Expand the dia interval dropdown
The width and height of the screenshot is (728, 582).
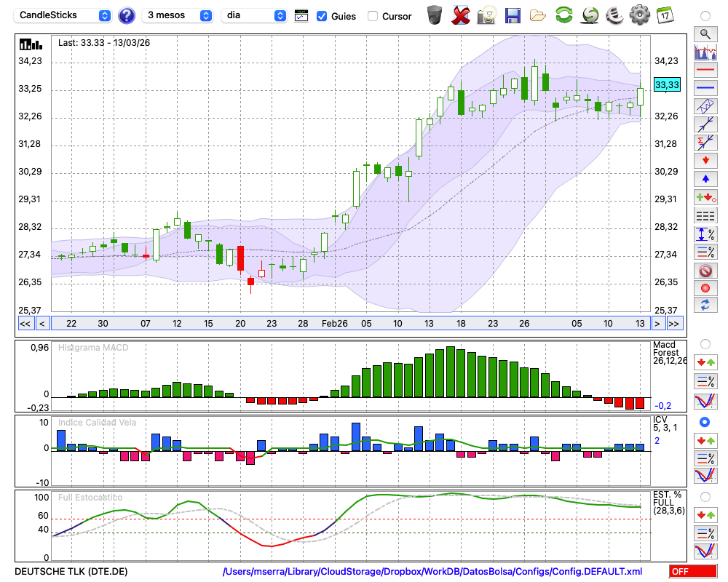point(254,15)
